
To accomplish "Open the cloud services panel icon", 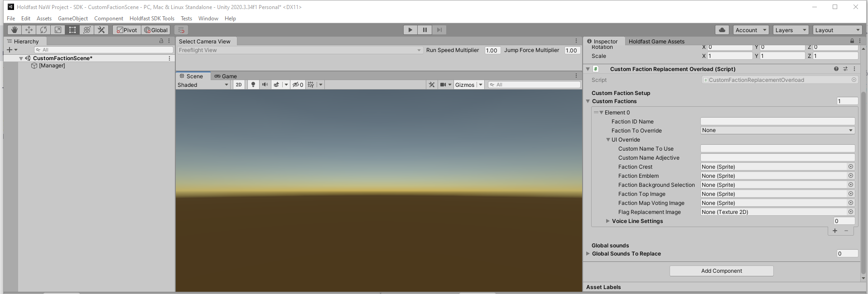I will click(722, 30).
